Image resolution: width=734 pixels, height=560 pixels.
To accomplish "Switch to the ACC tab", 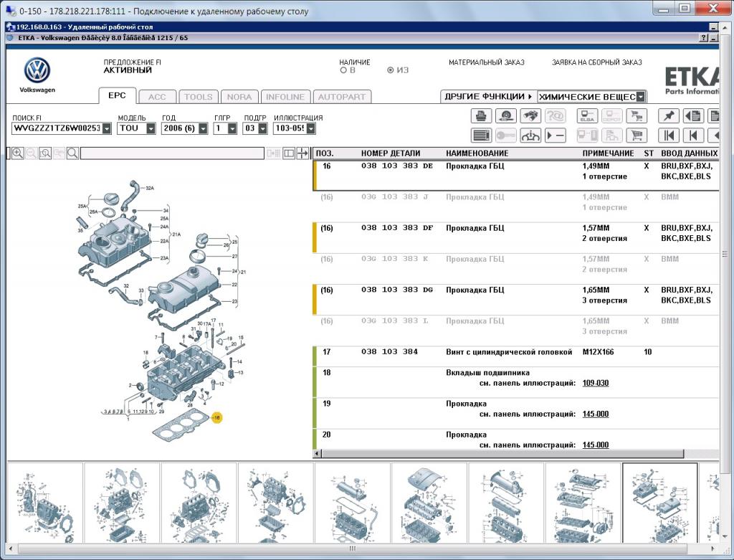I will click(x=157, y=97).
